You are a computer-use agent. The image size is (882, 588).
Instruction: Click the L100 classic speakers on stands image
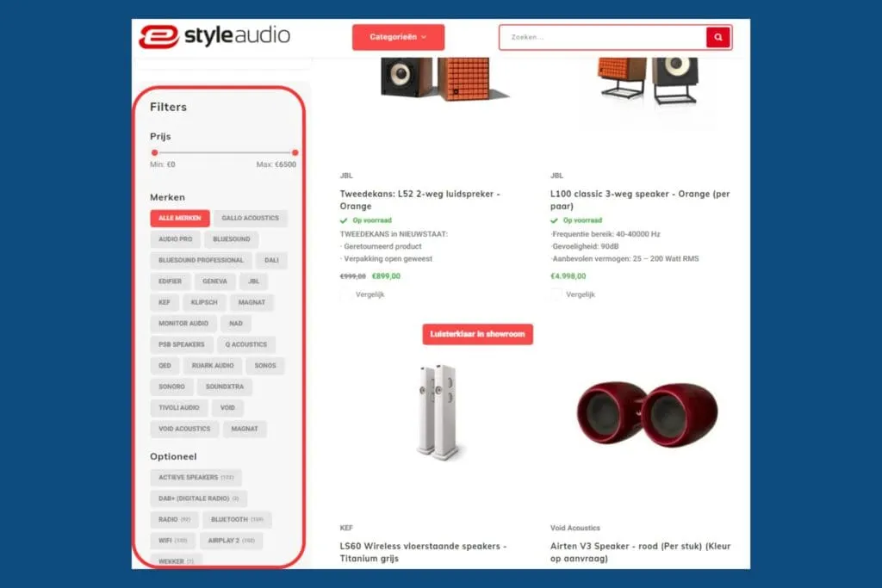(648, 80)
